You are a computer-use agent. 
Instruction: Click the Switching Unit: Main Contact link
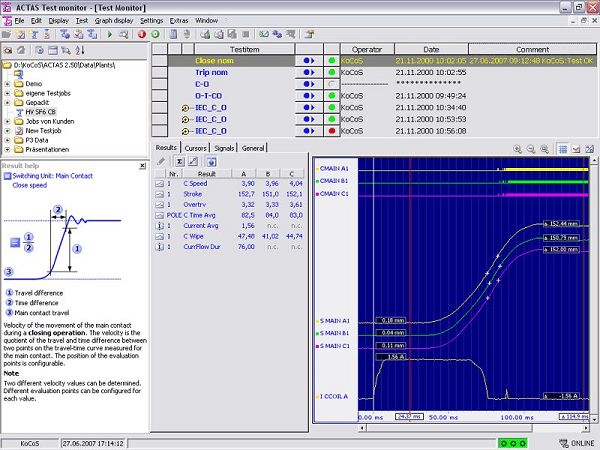pyautogui.click(x=55, y=175)
